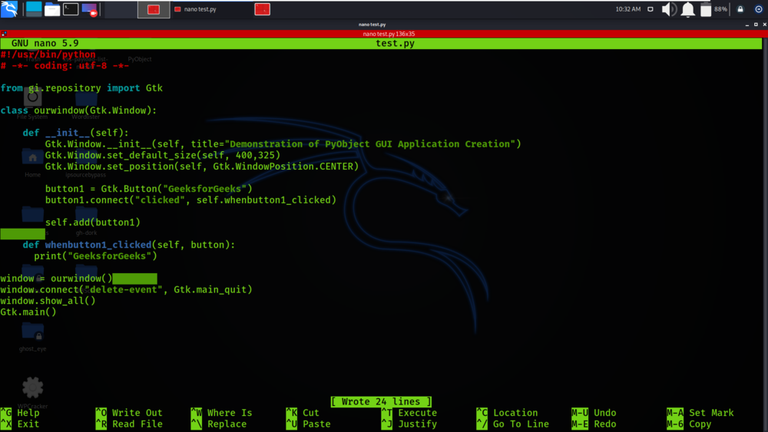Open the 10:32 AM clock
The width and height of the screenshot is (768, 432).
tap(628, 9)
